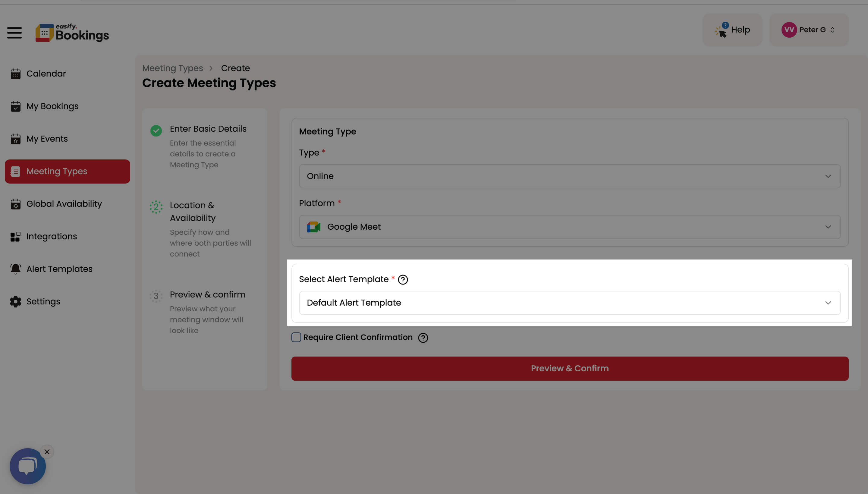Expand the Default Alert Template dropdown
The width and height of the screenshot is (868, 494).
coord(570,303)
